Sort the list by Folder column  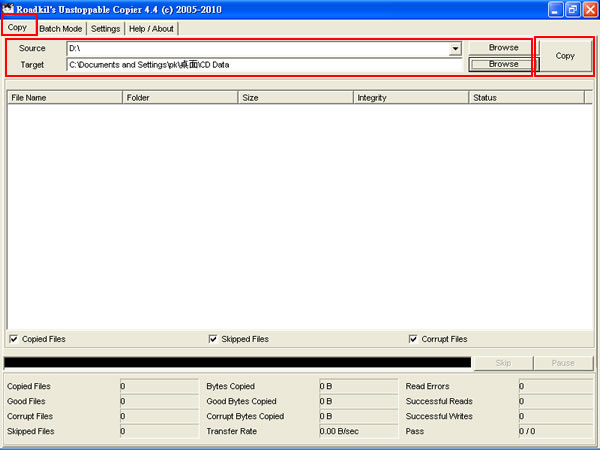click(181, 98)
